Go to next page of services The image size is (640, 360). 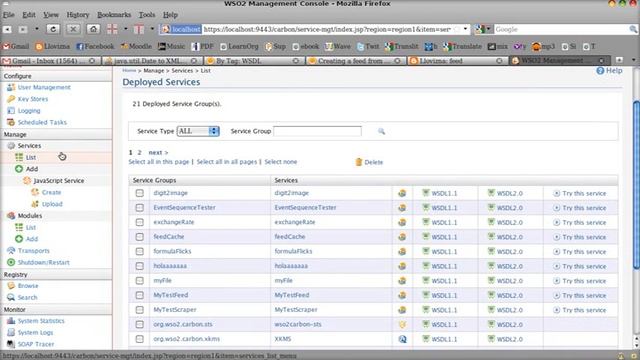coord(158,153)
